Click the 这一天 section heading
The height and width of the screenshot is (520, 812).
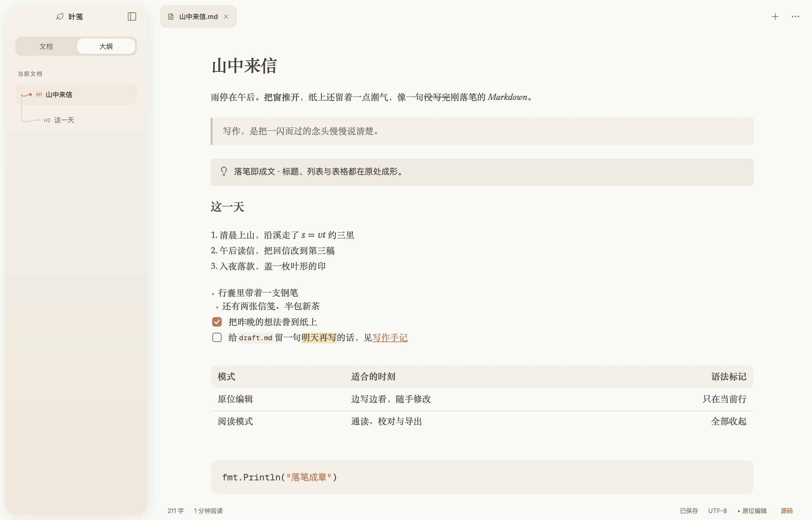(x=227, y=207)
